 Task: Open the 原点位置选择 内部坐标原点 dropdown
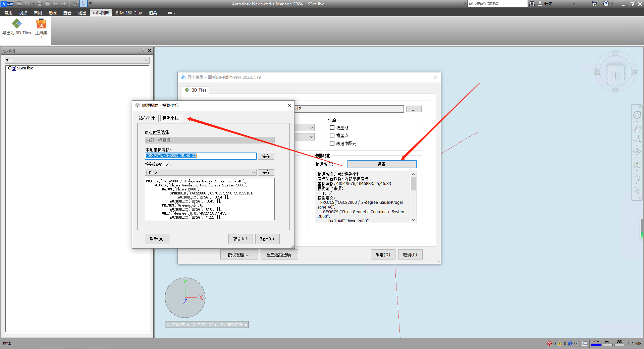(210, 140)
